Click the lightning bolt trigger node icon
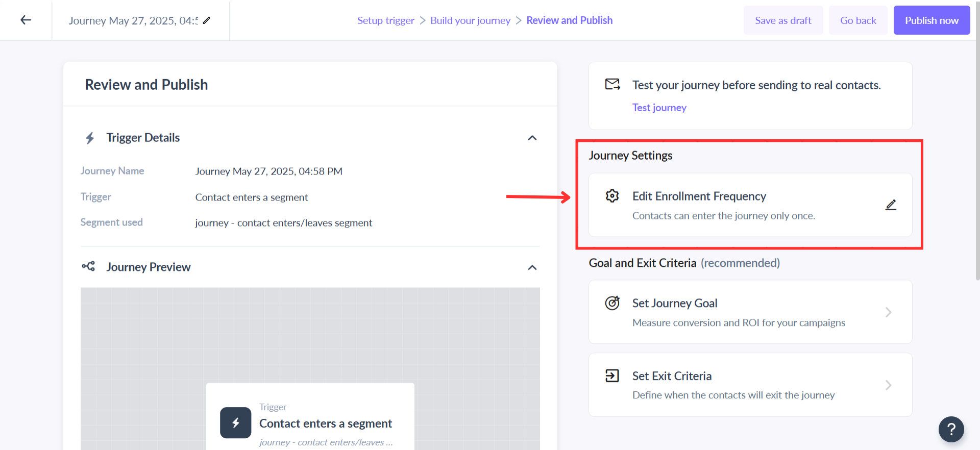The width and height of the screenshot is (980, 450). pyautogui.click(x=235, y=422)
